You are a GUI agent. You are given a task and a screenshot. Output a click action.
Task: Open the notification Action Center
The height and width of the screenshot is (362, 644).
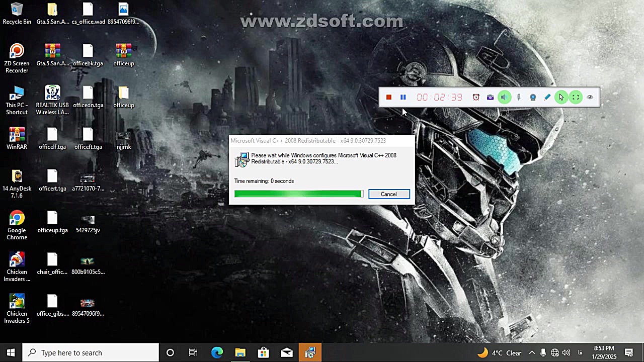[x=629, y=352]
